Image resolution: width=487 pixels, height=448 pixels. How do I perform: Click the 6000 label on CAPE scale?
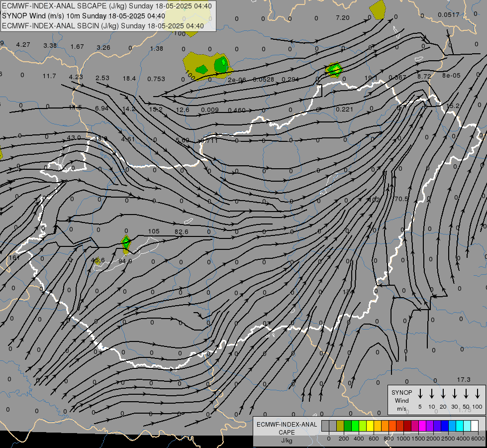[x=478, y=439]
